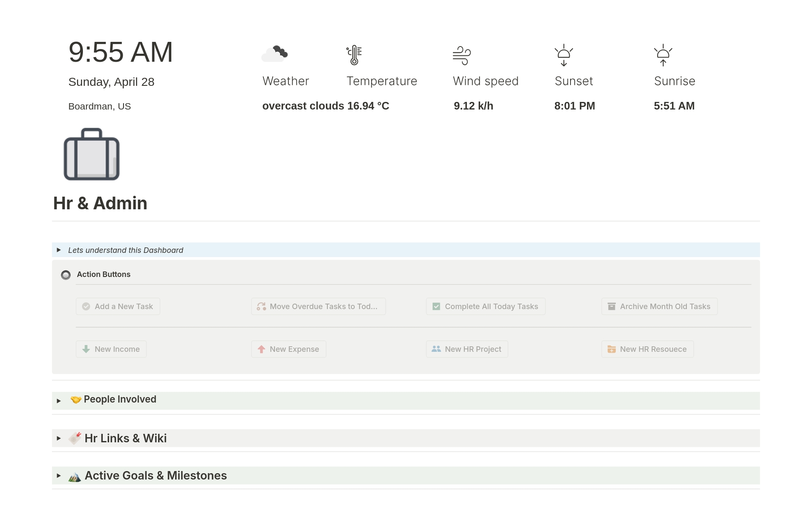The width and height of the screenshot is (812, 507).
Task: Click the Action Buttons circle icon
Action: [x=66, y=275]
